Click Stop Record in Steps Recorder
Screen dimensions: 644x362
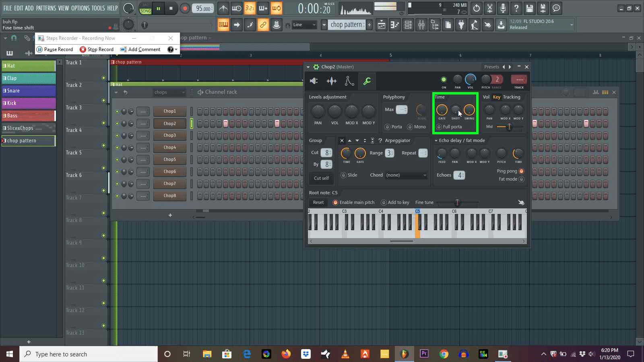tap(97, 49)
